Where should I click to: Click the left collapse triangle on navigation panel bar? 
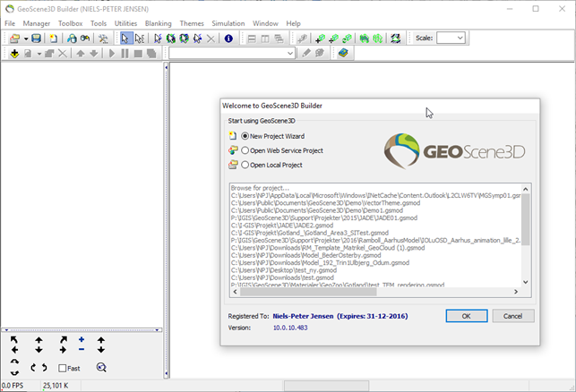[x=6, y=330]
